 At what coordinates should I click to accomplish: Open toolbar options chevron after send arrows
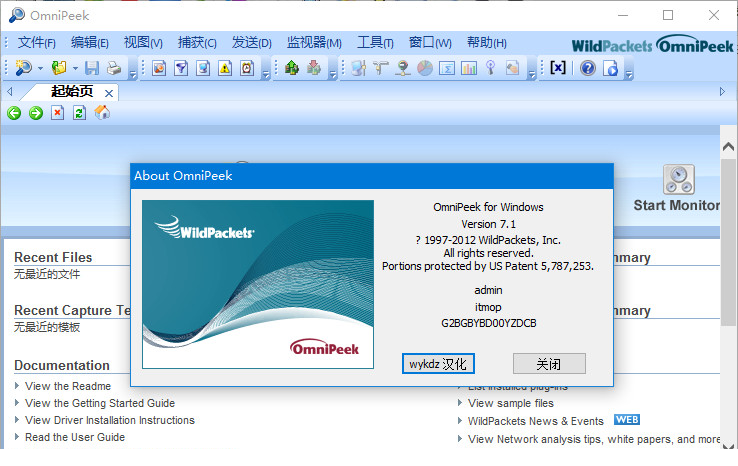tap(333, 74)
